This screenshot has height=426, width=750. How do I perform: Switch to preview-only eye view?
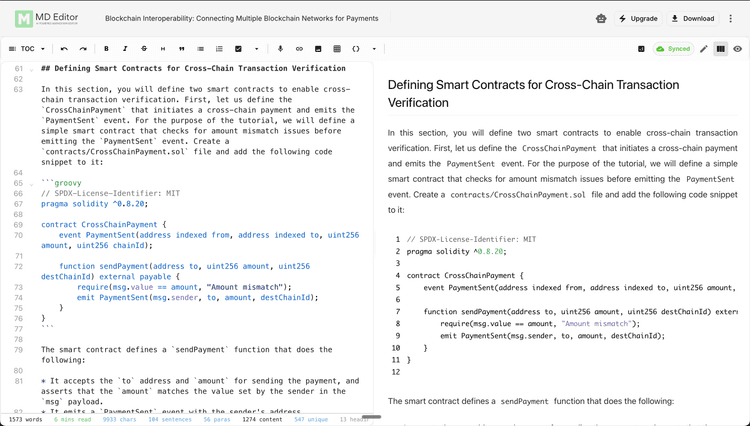pyautogui.click(x=738, y=48)
